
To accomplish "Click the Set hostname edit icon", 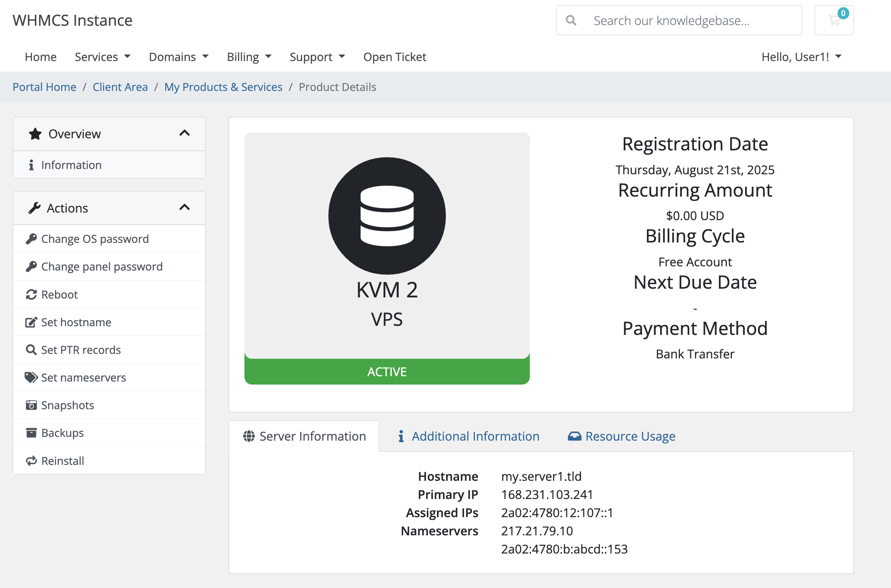I will coord(31,322).
